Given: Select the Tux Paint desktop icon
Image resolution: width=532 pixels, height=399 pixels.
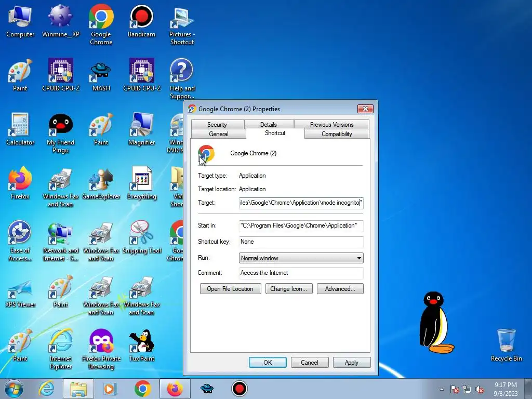Looking at the screenshot, I should 141,346.
